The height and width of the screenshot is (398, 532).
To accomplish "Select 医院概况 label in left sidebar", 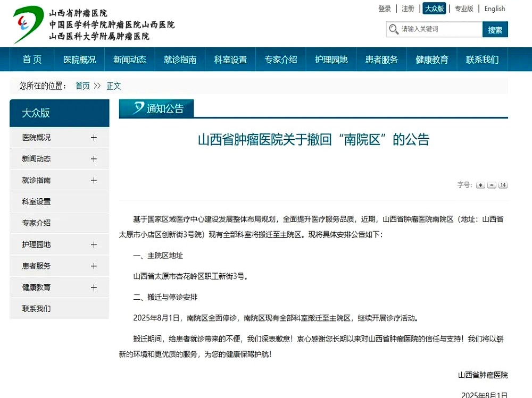I will [36, 137].
